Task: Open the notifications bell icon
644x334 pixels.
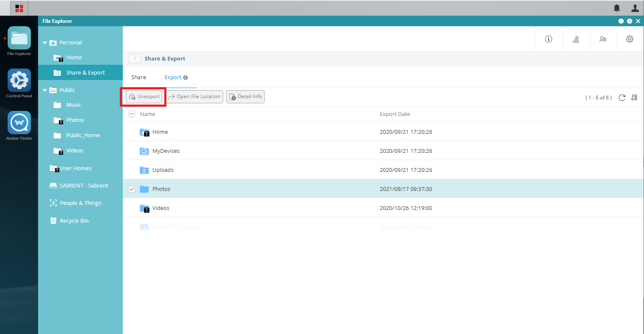Action: pyautogui.click(x=617, y=8)
